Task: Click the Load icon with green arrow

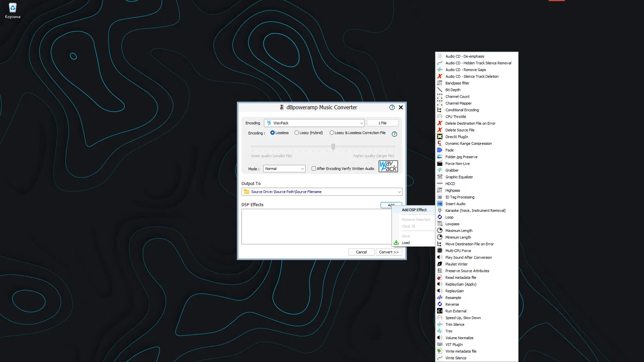Action: click(396, 243)
